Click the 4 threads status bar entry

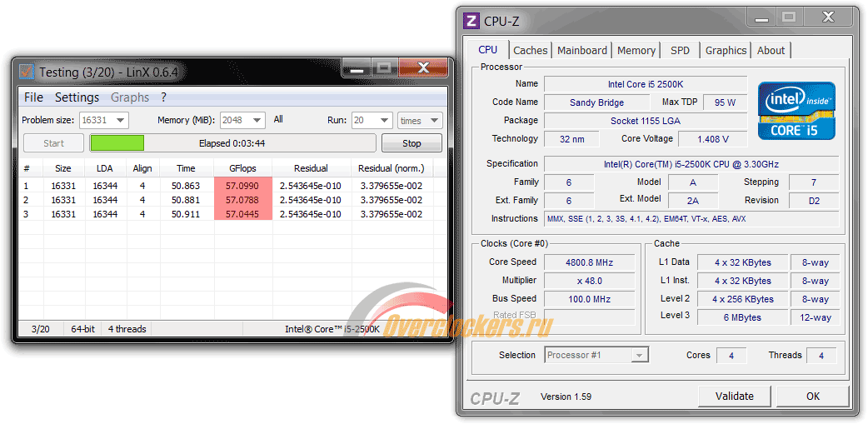pyautogui.click(x=127, y=329)
